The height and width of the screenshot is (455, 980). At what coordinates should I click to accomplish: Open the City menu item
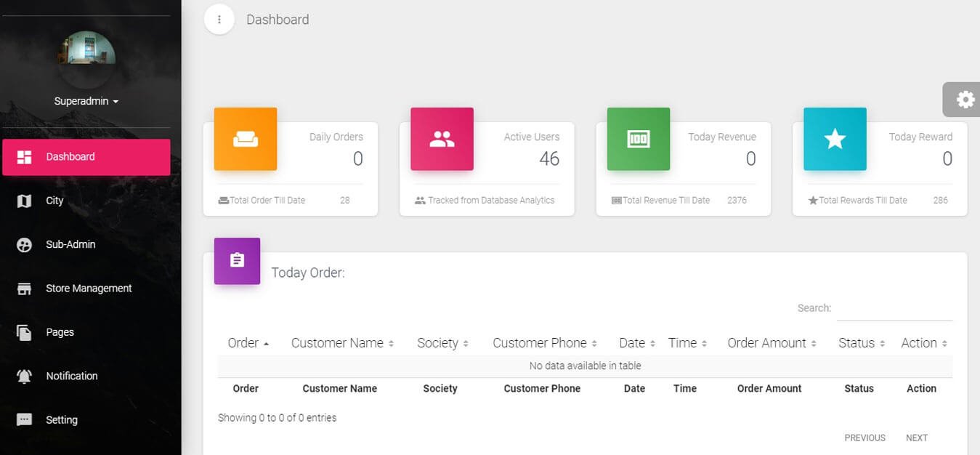pyautogui.click(x=54, y=201)
